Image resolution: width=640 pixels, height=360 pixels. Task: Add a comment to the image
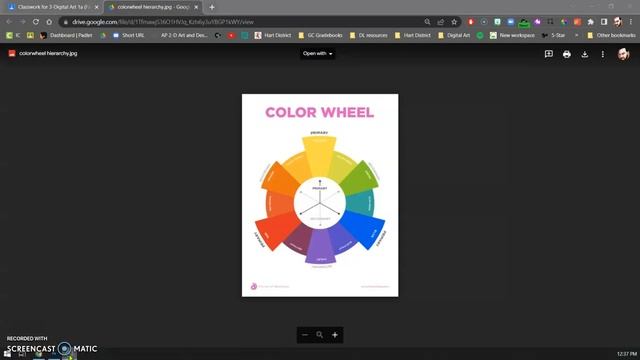point(549,54)
